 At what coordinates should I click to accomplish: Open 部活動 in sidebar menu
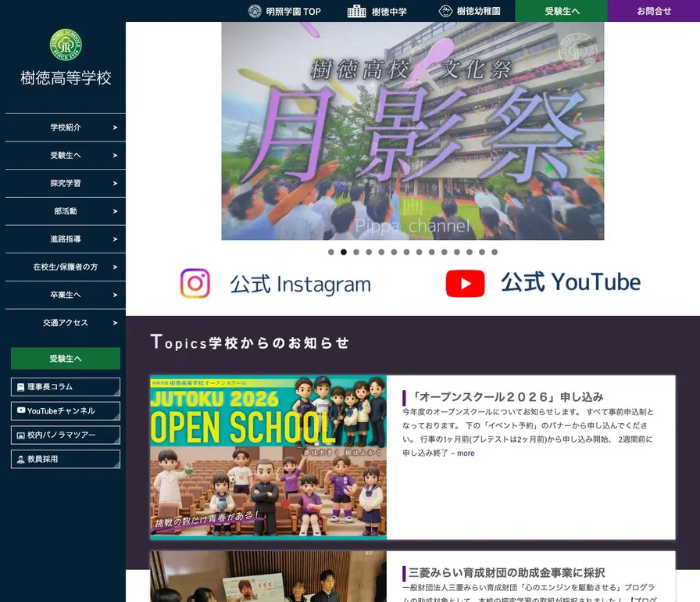tap(66, 211)
